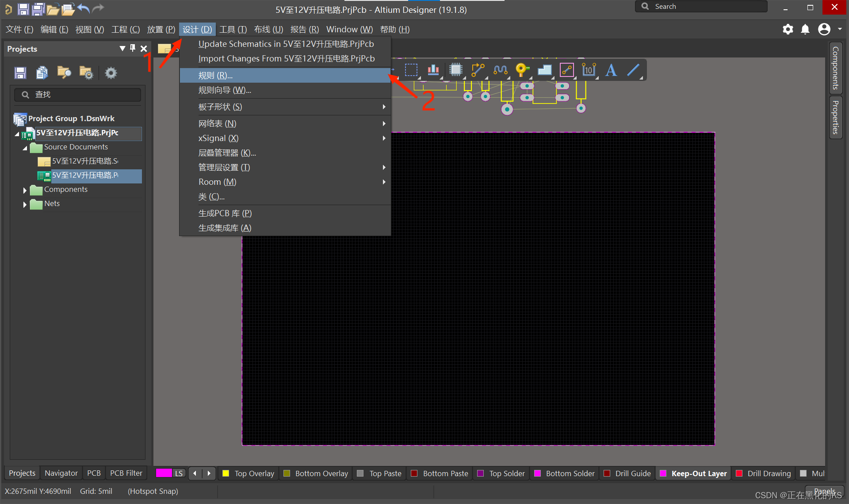Switch to the Navigator panel tab

click(x=61, y=473)
